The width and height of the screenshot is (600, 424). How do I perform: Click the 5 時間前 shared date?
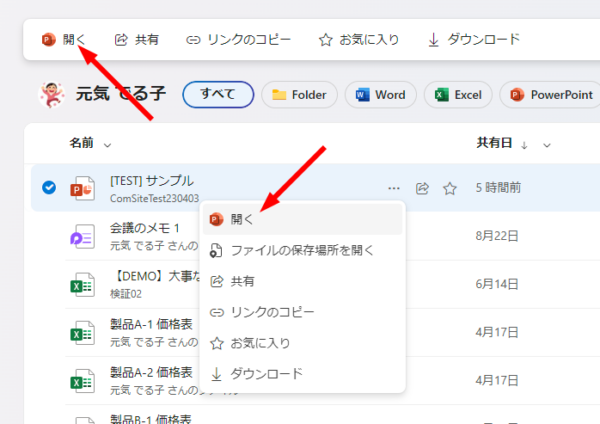pos(498,188)
